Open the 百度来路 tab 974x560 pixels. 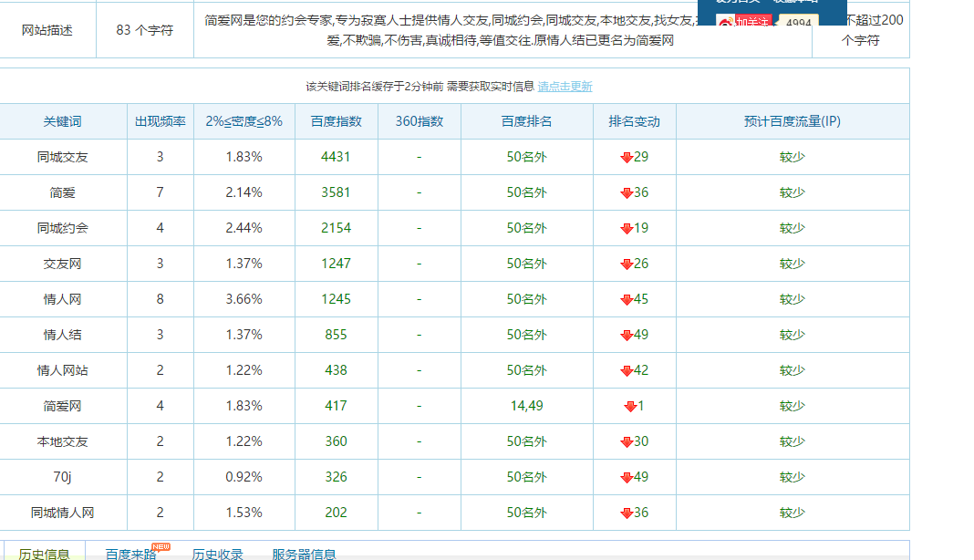click(130, 553)
